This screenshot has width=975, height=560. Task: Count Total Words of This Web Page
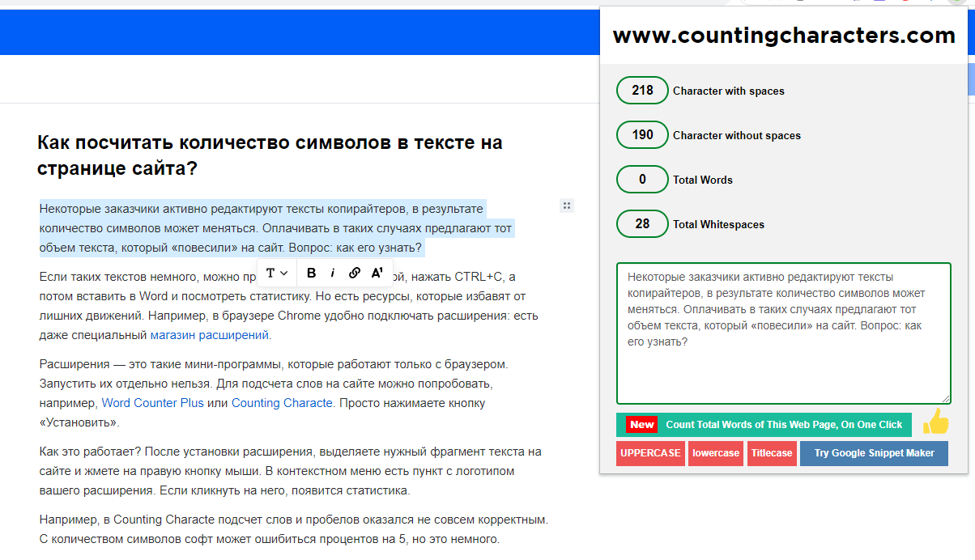tap(783, 425)
